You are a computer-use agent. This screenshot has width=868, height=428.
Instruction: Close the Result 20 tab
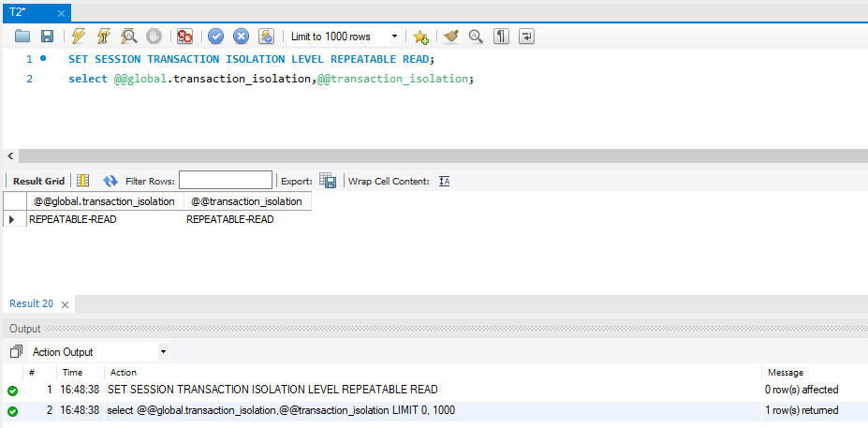coord(65,304)
